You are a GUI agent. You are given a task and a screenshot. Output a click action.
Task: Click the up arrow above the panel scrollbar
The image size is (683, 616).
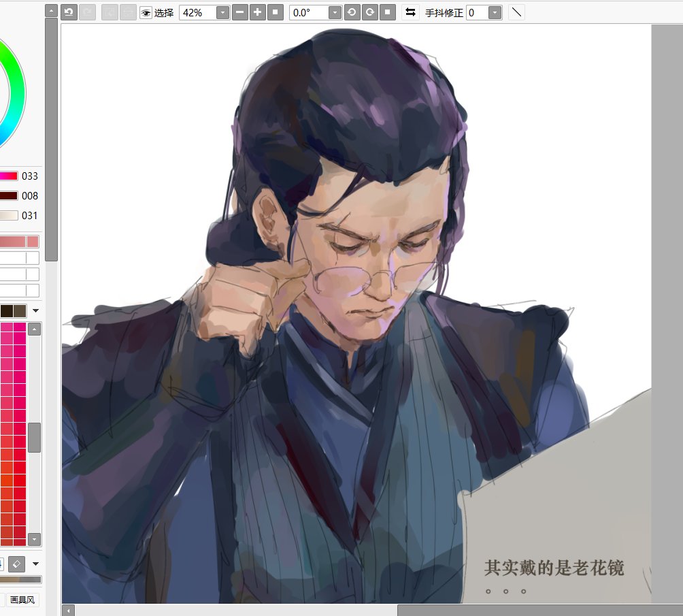(52, 10)
